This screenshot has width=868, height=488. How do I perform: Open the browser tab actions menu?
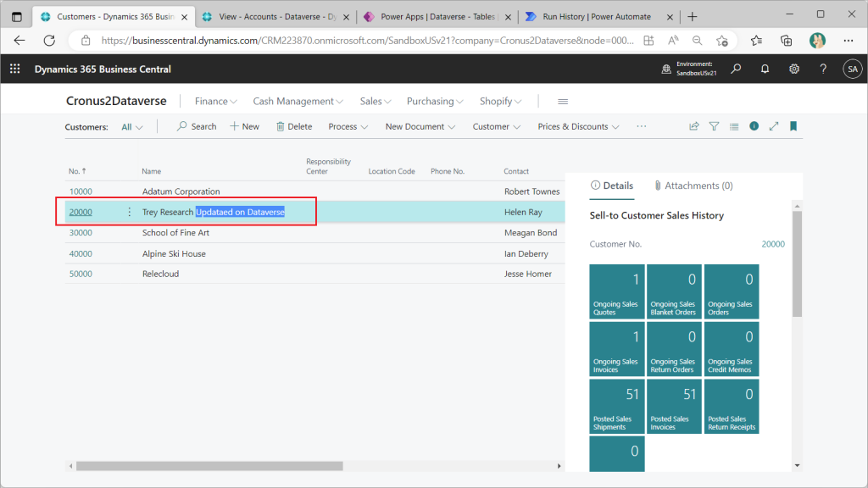(17, 17)
